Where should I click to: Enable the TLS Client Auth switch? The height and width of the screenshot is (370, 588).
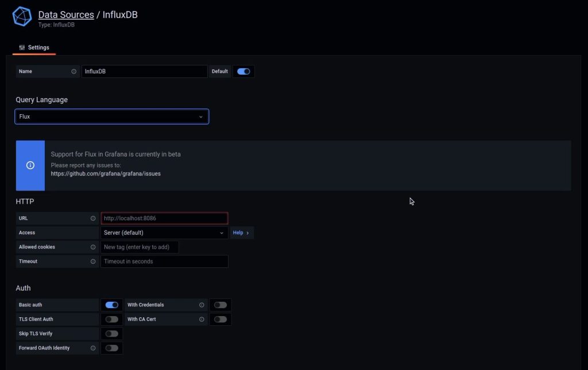click(112, 320)
